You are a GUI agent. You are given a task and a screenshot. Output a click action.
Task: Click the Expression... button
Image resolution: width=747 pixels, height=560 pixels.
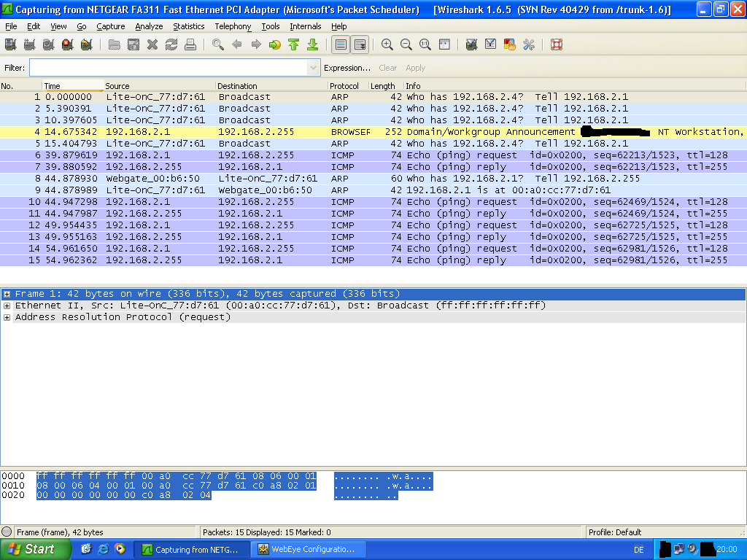point(347,68)
